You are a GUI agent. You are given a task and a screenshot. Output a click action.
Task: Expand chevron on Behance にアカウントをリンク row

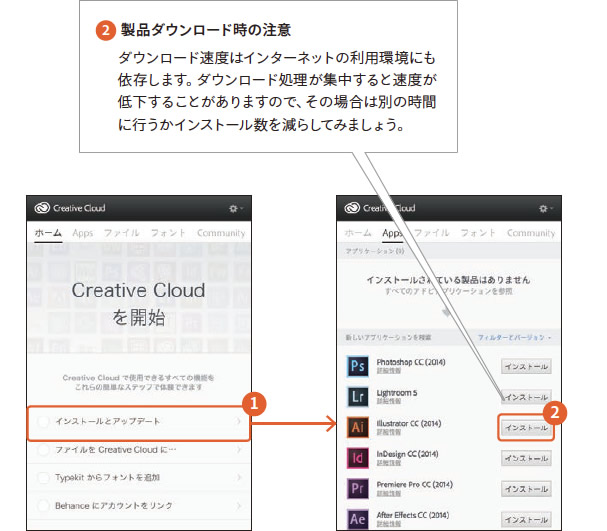coord(239,505)
